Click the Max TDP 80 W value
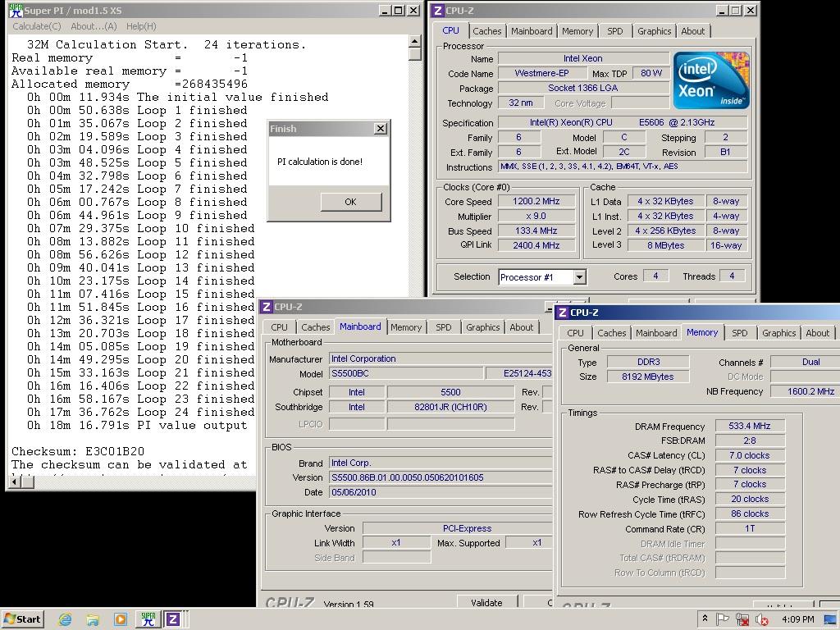840x630 pixels. point(651,73)
